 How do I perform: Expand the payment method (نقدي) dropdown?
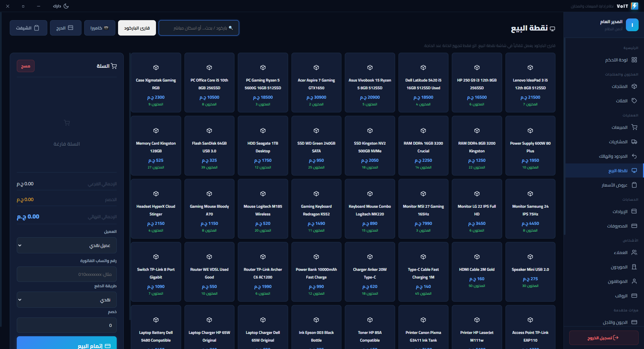tap(67, 300)
